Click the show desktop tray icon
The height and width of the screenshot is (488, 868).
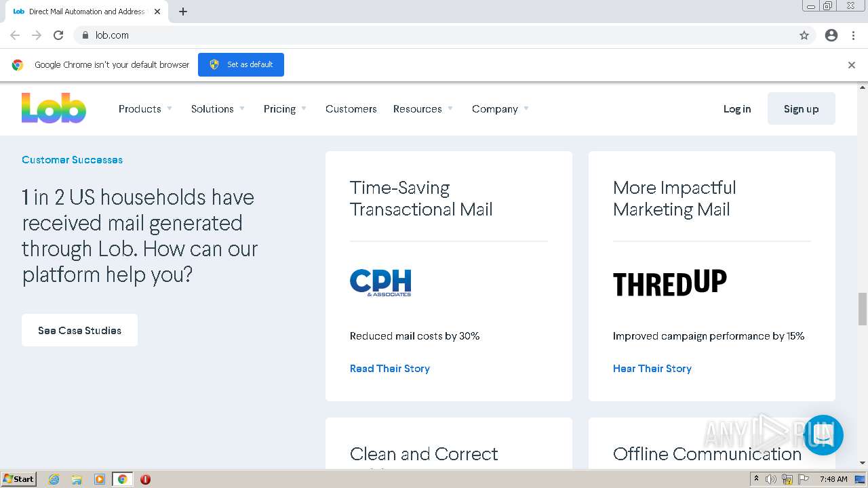coord(860,479)
